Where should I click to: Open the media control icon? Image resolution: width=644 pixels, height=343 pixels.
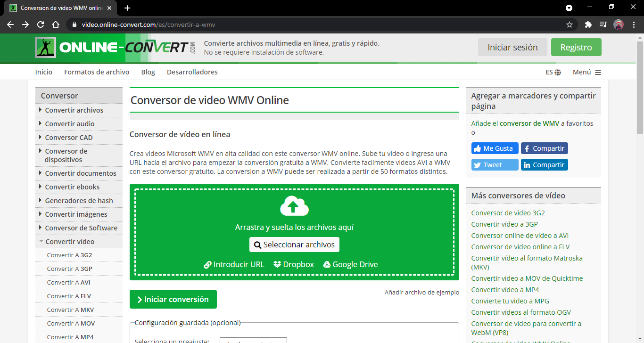point(603,24)
